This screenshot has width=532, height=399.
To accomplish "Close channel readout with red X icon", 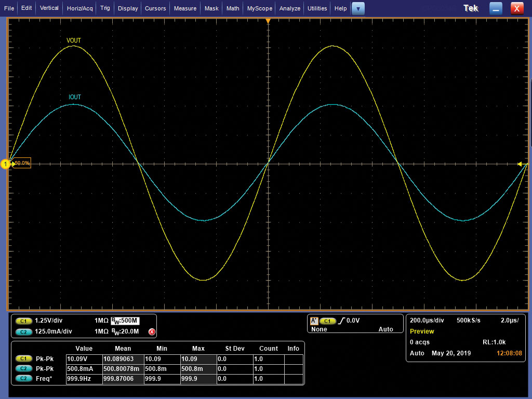I will [152, 332].
